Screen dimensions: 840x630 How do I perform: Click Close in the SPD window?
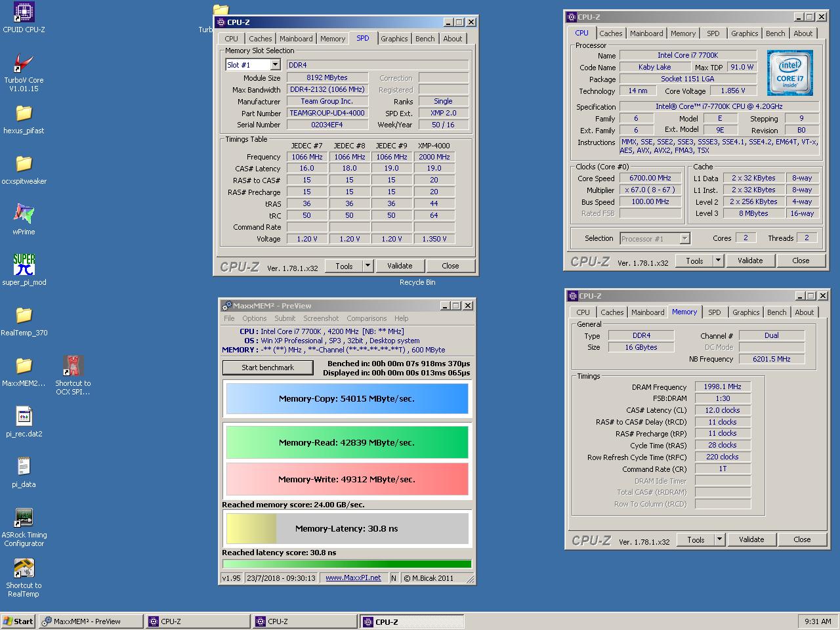pos(450,266)
